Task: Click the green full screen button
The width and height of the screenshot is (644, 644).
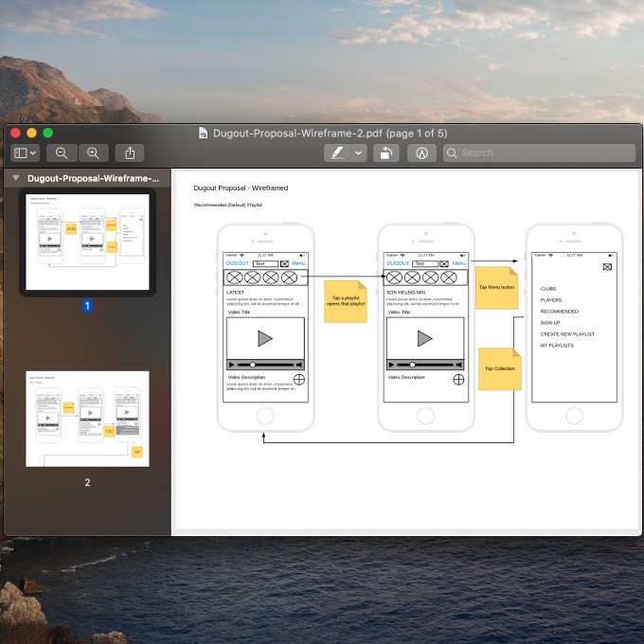Action: pyautogui.click(x=48, y=134)
